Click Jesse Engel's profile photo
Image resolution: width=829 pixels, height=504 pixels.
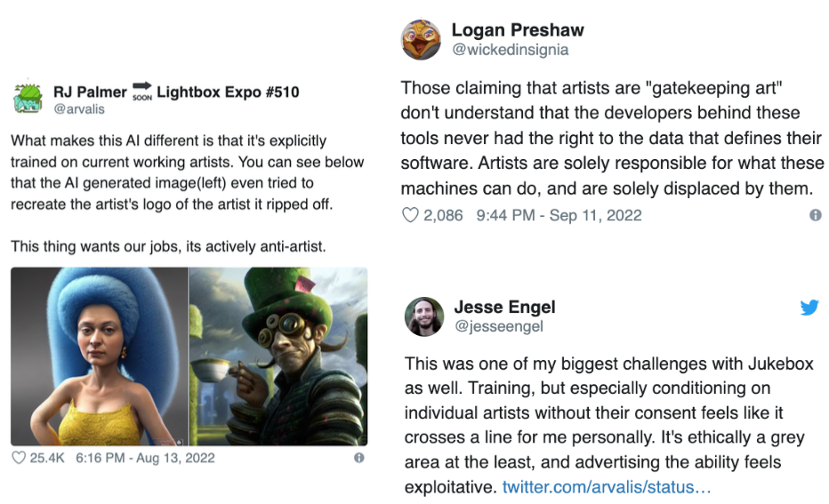[x=424, y=316]
